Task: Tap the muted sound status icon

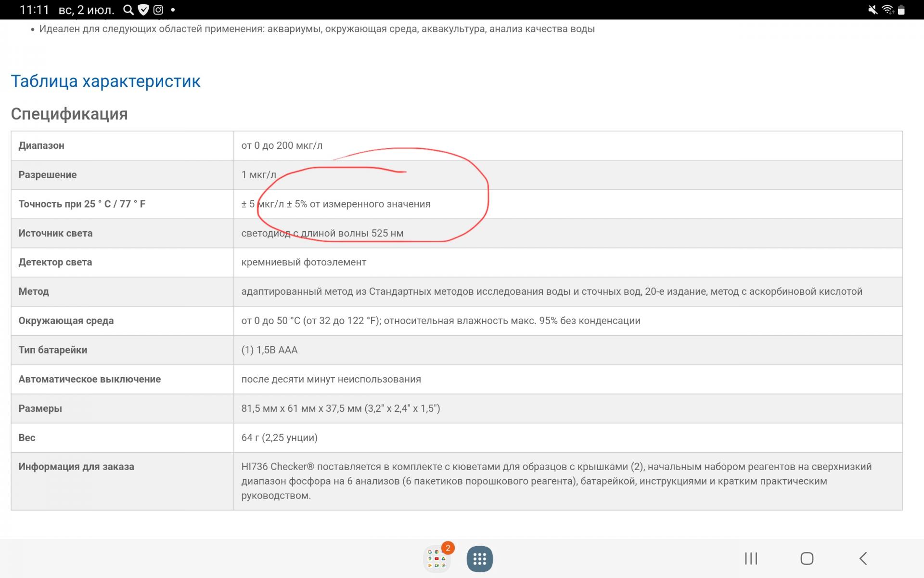Action: pyautogui.click(x=873, y=10)
